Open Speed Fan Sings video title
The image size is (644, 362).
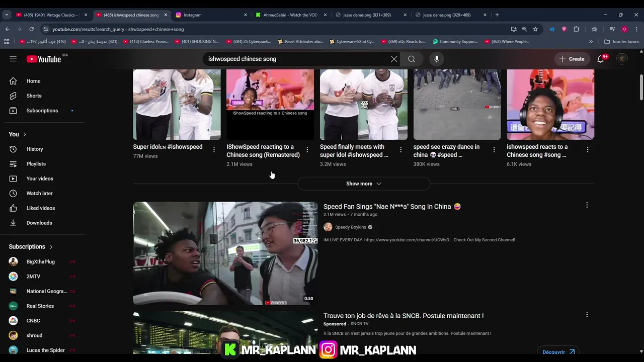[392, 207]
